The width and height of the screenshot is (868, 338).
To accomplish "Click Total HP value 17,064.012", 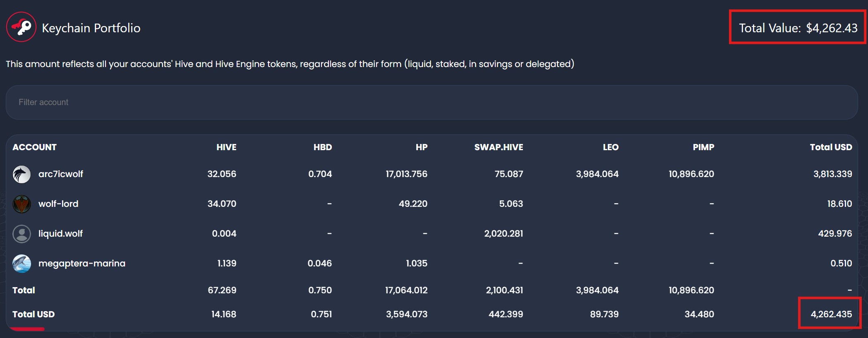I will pyautogui.click(x=406, y=290).
